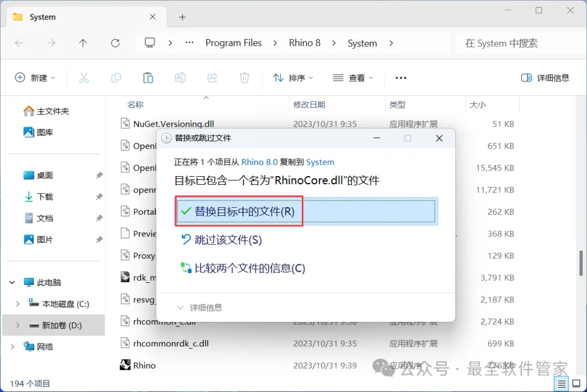The image size is (587, 392).
Task: Open Documents in quick access
Action: coord(38,218)
